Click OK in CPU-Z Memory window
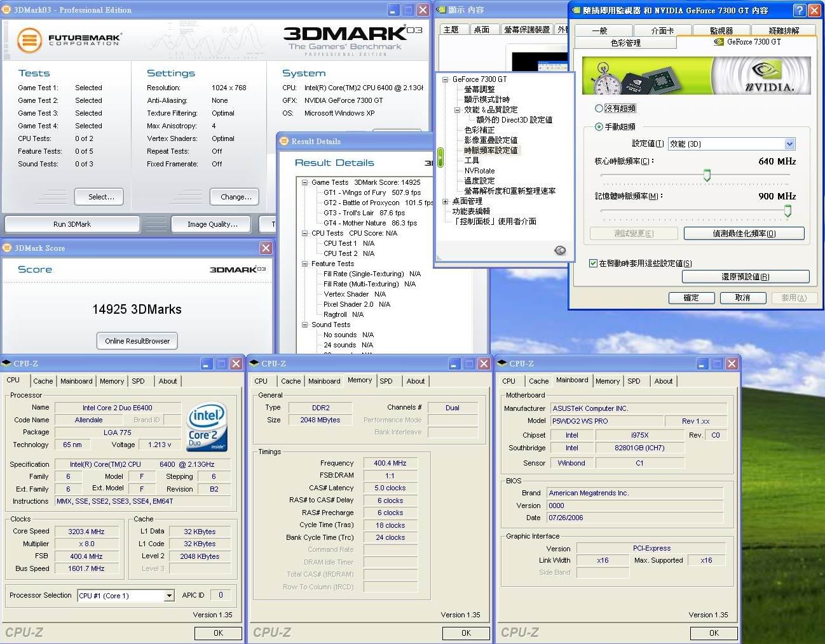 [466, 633]
